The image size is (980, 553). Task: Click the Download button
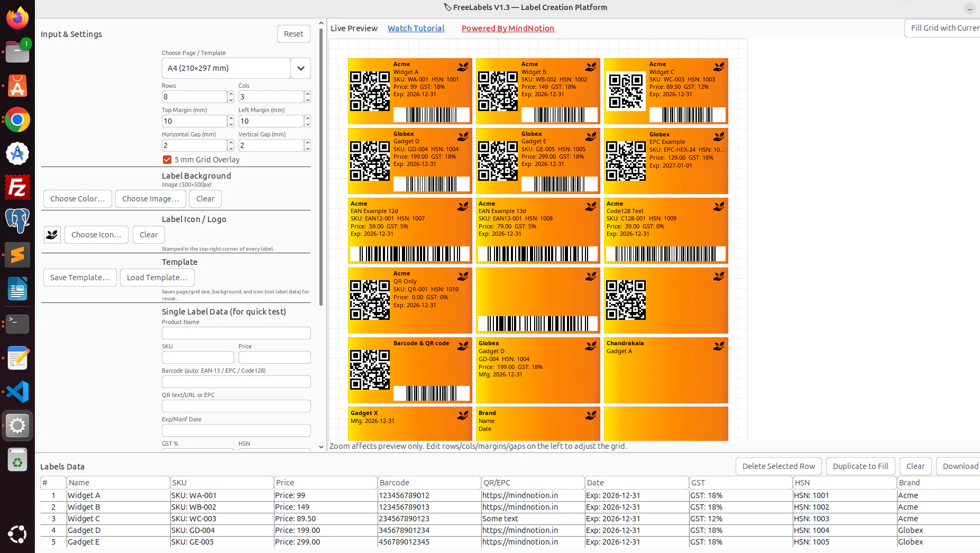point(959,466)
